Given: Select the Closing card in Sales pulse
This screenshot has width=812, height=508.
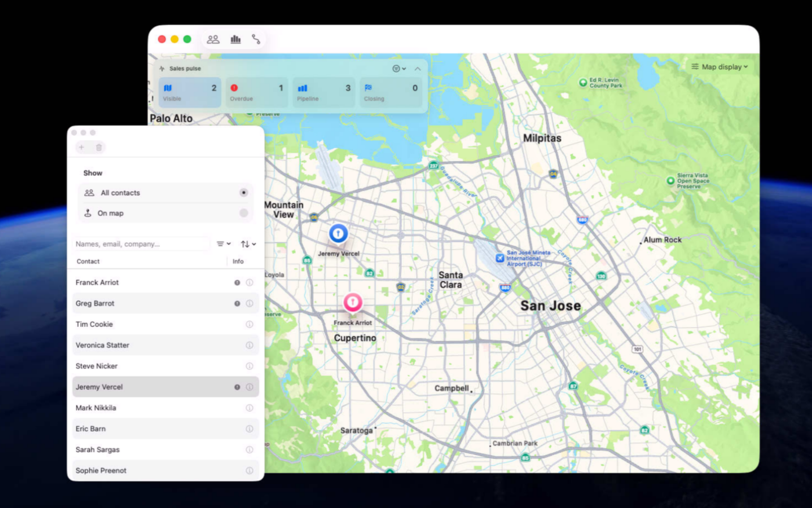Looking at the screenshot, I should coord(391,92).
